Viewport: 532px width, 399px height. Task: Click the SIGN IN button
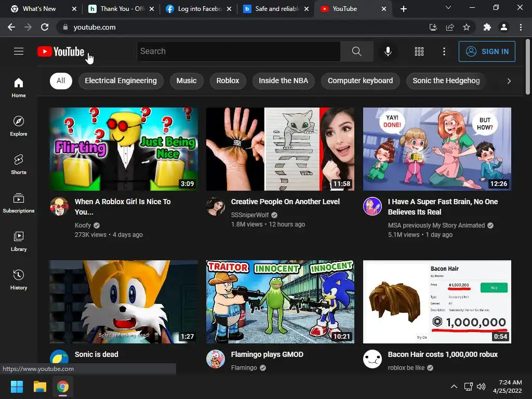[x=487, y=51]
